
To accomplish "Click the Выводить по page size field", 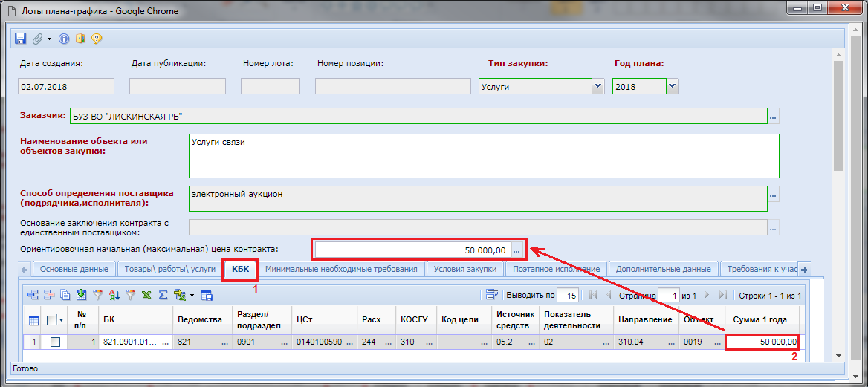I will pos(568,295).
